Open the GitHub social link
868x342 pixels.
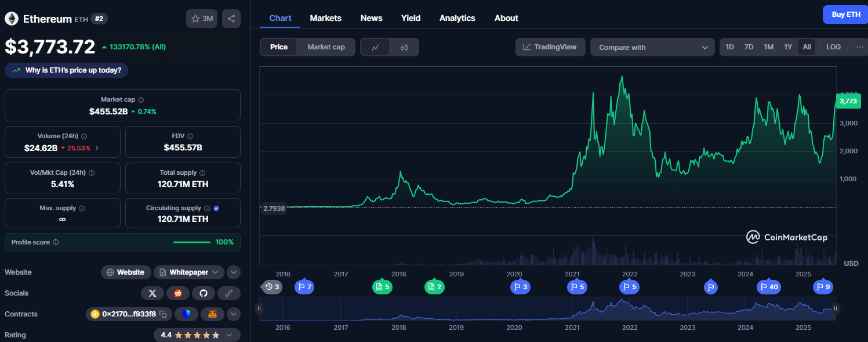tap(204, 293)
